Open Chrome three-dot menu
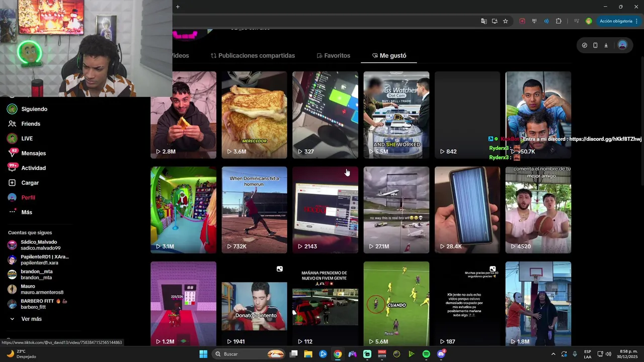 (637, 21)
